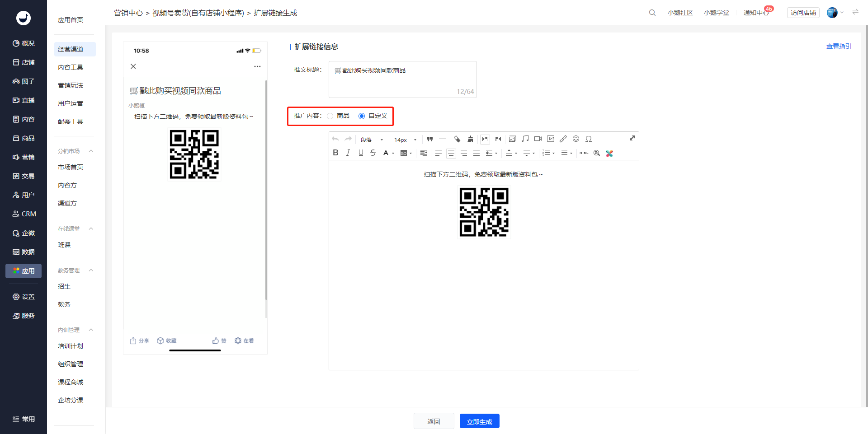The image size is (868, 434).
Task: Open the 查看指引 link
Action: point(839,46)
